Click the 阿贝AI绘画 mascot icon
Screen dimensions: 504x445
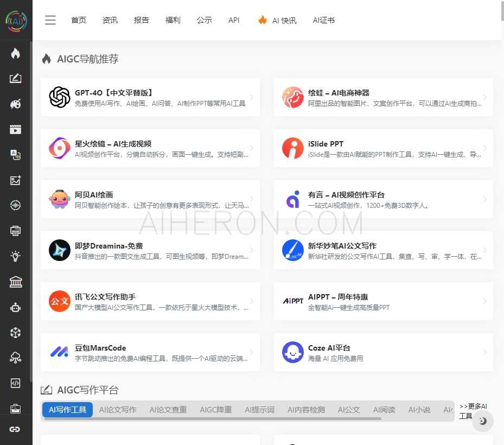[60, 199]
